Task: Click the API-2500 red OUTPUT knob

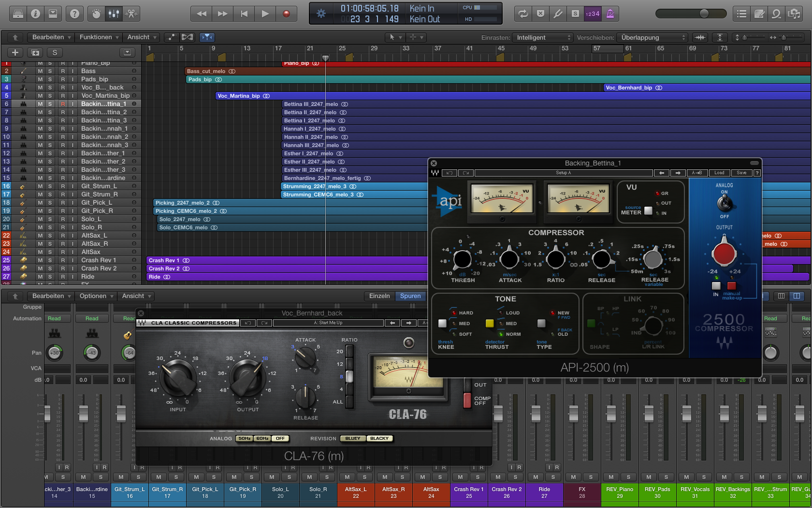Action: [x=724, y=254]
